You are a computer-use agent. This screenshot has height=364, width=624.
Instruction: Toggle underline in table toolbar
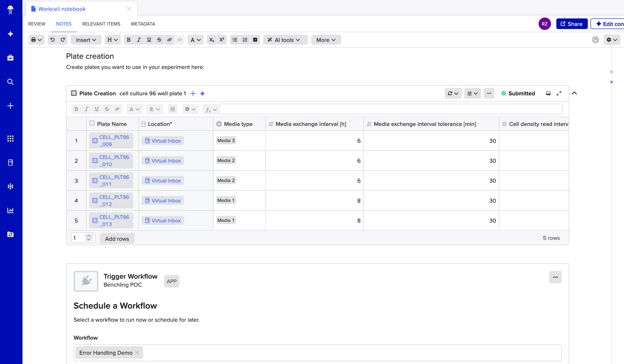pyautogui.click(x=97, y=109)
